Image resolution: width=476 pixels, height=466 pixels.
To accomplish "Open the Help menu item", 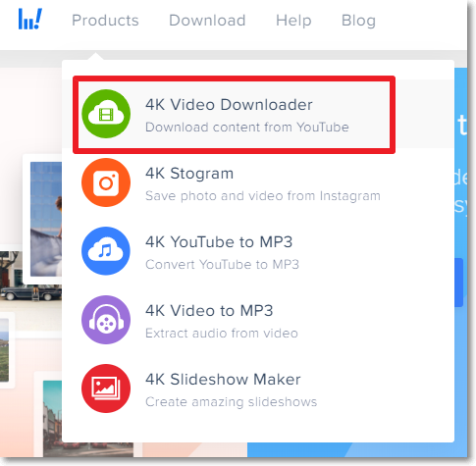I will (x=293, y=21).
